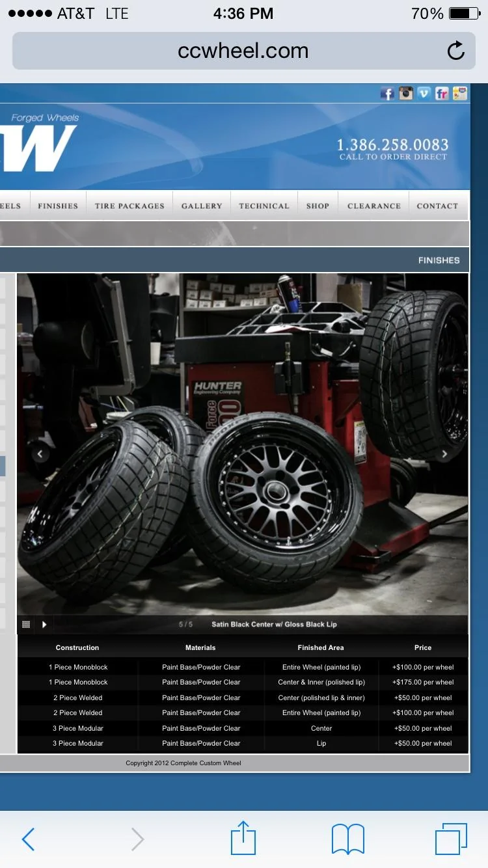
Task: Open the Flickr social icon
Action: [442, 93]
